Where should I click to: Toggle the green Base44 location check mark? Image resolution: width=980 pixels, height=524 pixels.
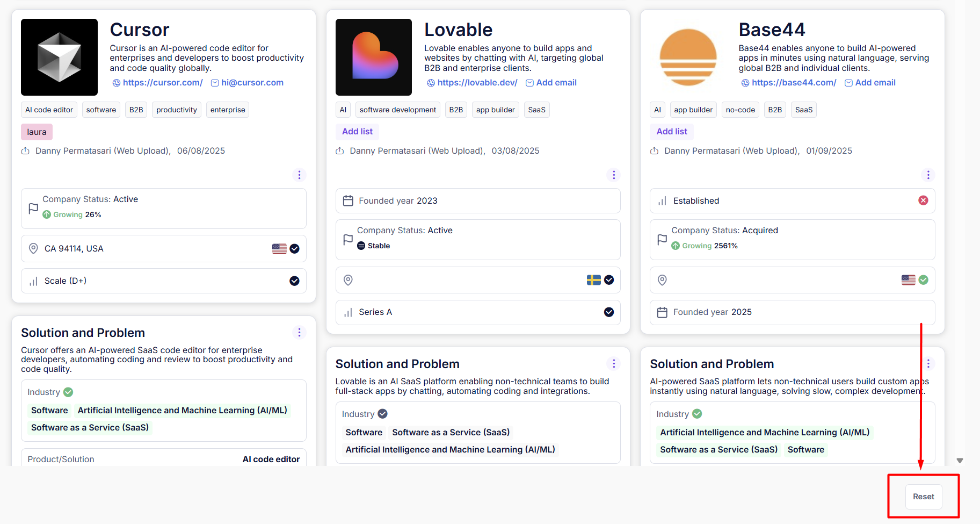pyautogui.click(x=923, y=280)
